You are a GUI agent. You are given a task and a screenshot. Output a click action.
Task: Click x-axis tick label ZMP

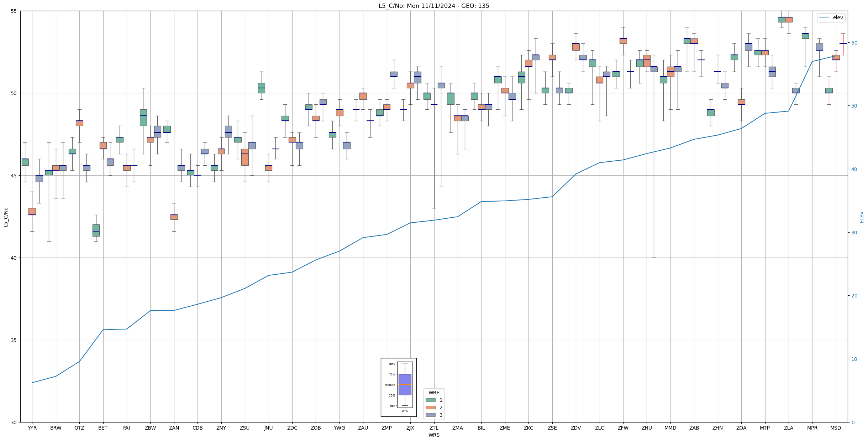pos(387,428)
